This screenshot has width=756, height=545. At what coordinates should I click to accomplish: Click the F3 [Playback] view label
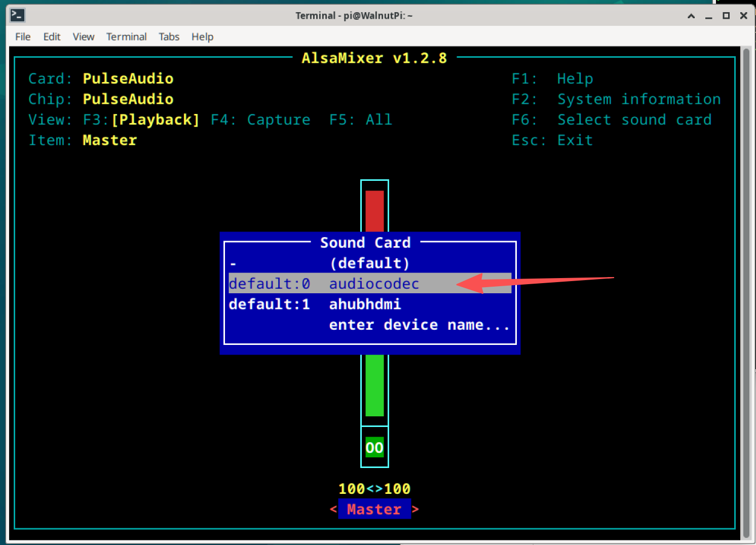[x=141, y=120]
